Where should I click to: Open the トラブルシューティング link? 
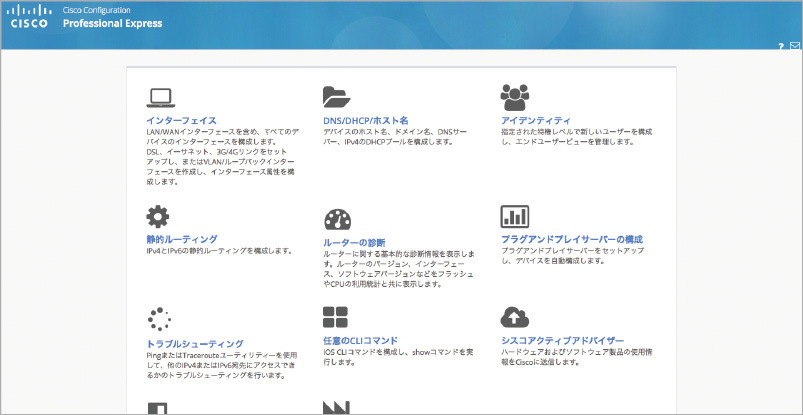[195, 344]
